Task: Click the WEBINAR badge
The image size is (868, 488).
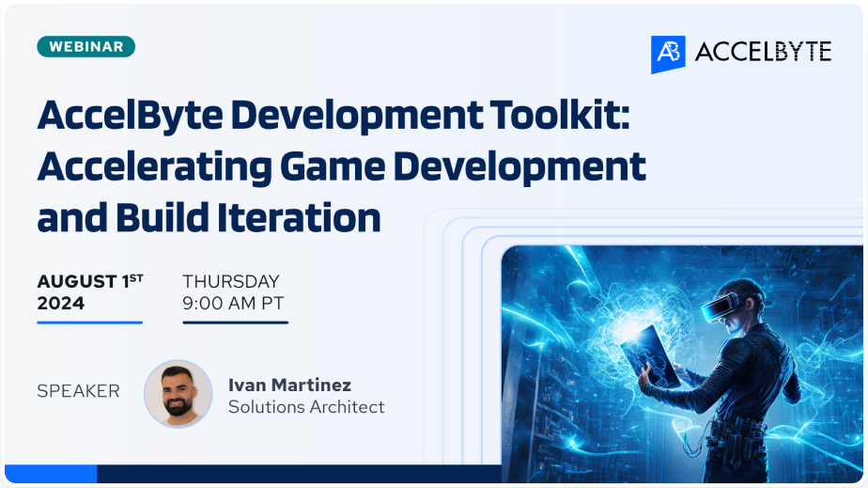Action: tap(85, 46)
